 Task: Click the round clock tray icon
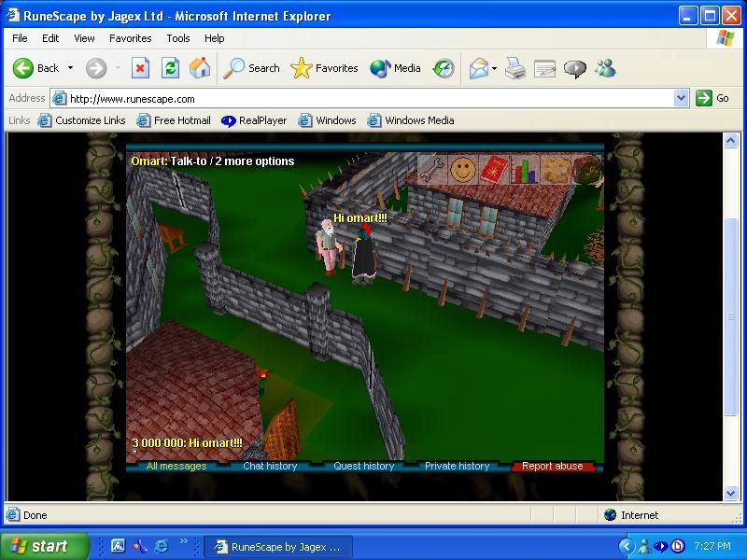coord(678,546)
